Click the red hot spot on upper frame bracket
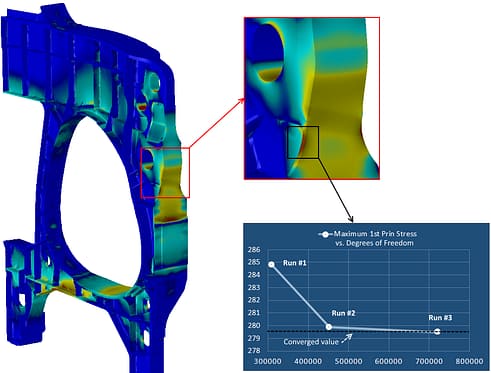The height and width of the screenshot is (373, 491). [x=142, y=108]
